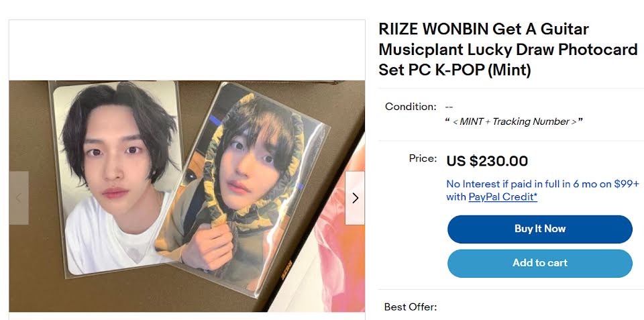Click the Best Offer label
This screenshot has height=320, width=644.
410,307
